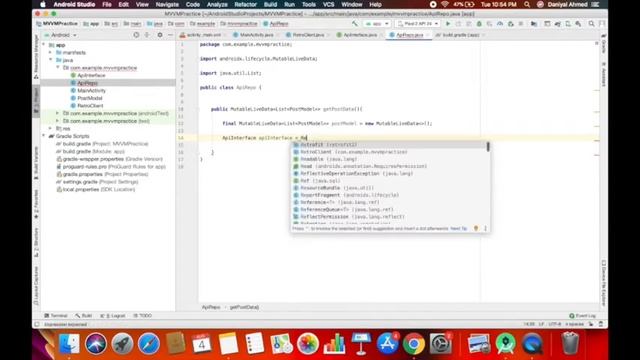Hide the Project panel with minus icon
Image resolution: width=640 pixels, height=360 pixels.
point(170,35)
